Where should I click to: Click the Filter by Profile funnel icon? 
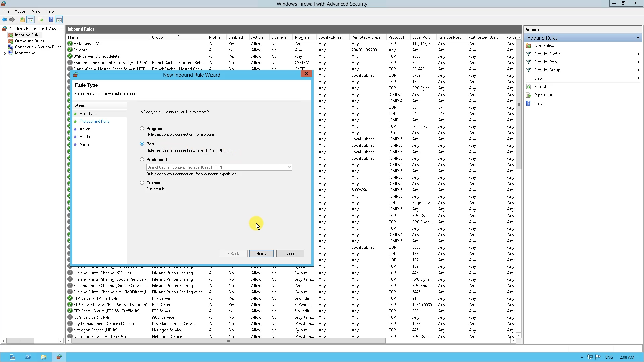(x=529, y=54)
